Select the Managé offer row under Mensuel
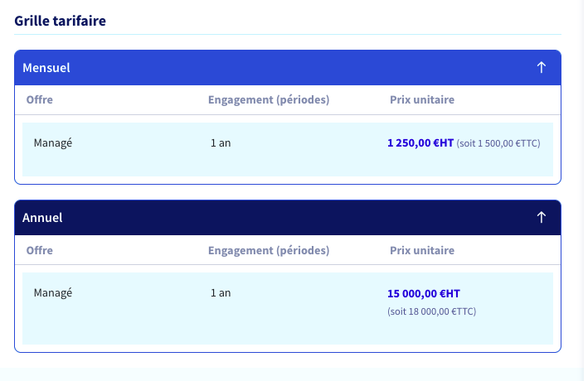Screen dimensions: 588x381 [288, 149]
